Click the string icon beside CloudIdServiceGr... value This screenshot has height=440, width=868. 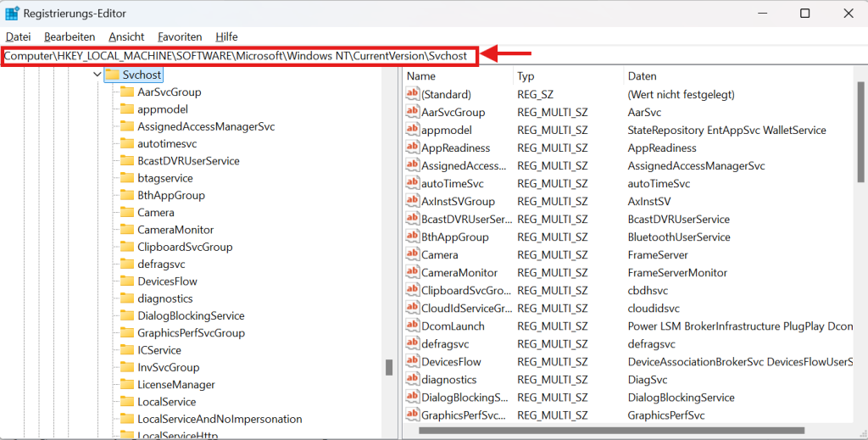click(412, 308)
